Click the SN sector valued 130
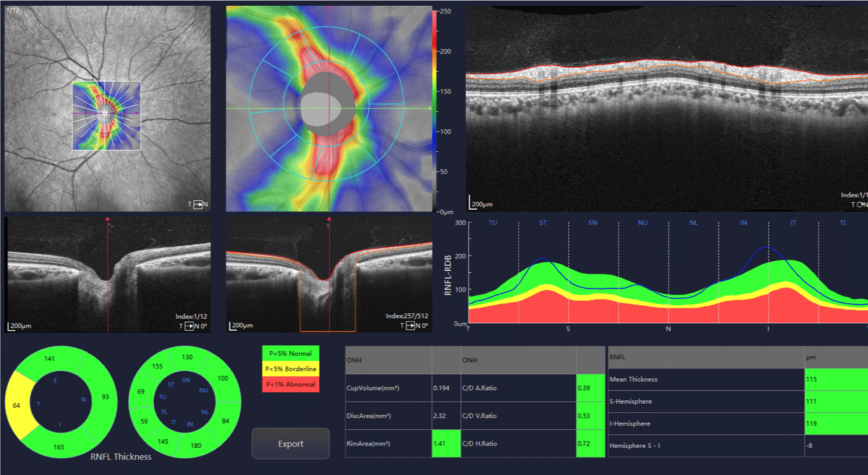 coord(187,357)
